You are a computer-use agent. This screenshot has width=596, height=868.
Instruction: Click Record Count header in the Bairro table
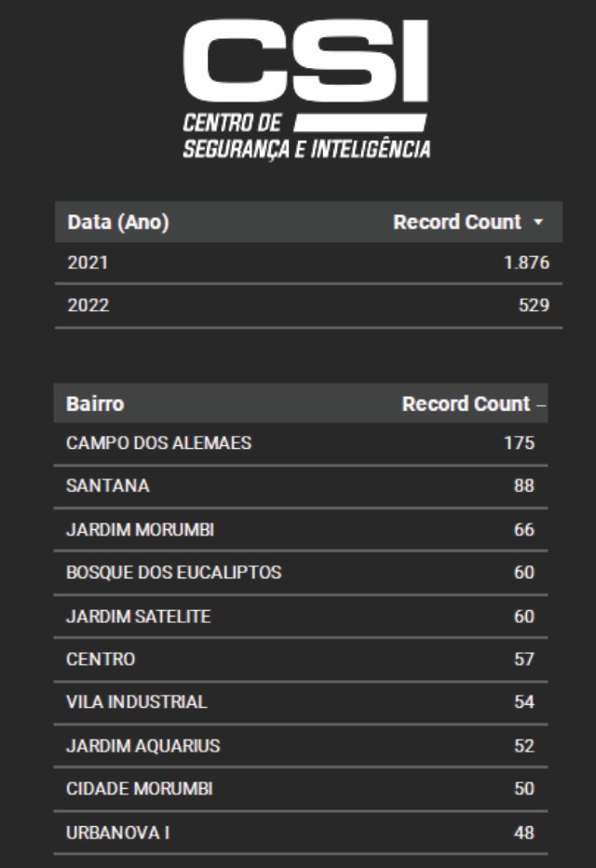pos(465,404)
